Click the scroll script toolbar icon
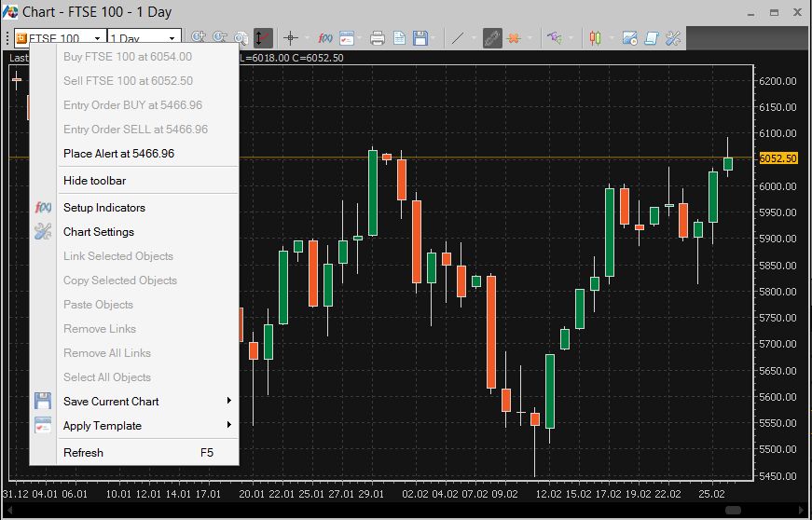This screenshot has width=812, height=520. (652, 38)
